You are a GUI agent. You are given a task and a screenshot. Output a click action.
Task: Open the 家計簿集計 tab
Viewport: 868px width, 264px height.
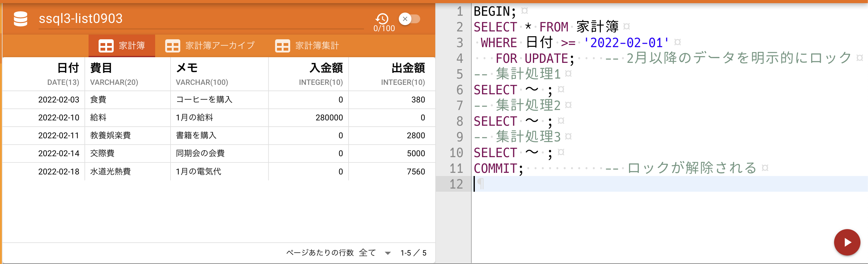pyautogui.click(x=307, y=46)
